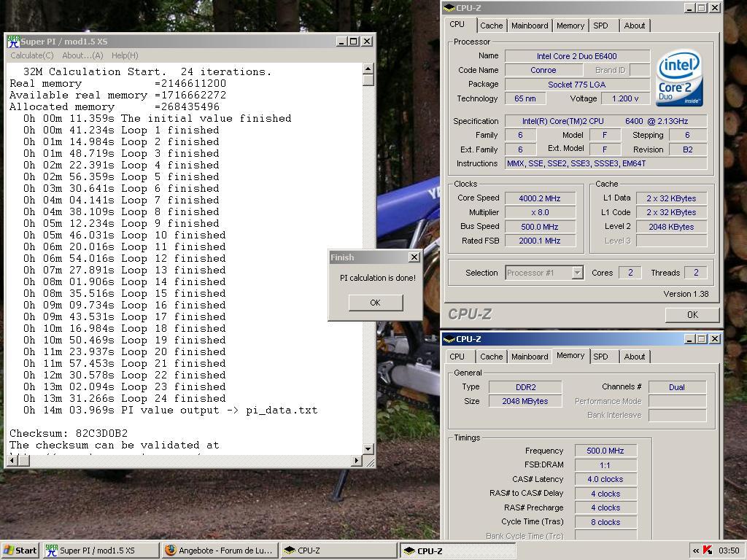Select the Memory tab in lower CPU-Z
This screenshot has width=747, height=560.
(x=570, y=356)
